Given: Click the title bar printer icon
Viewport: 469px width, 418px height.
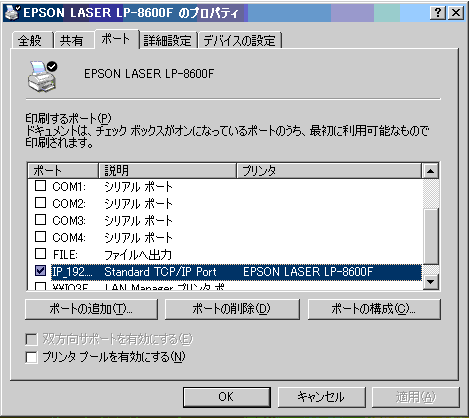Looking at the screenshot, I should pyautogui.click(x=12, y=13).
